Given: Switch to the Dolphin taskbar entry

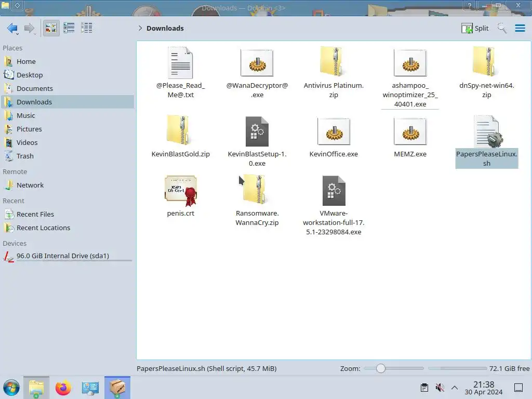Looking at the screenshot, I should 36,388.
